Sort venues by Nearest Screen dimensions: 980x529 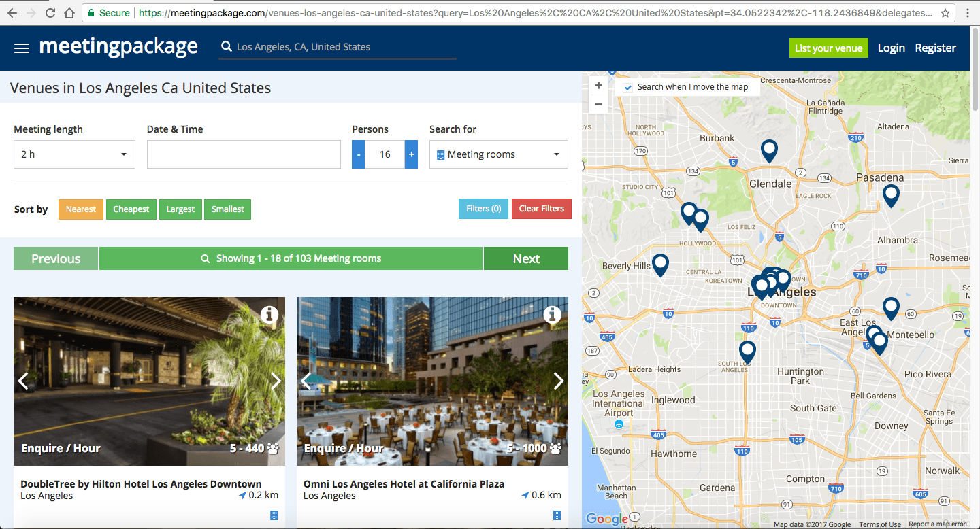(x=81, y=209)
